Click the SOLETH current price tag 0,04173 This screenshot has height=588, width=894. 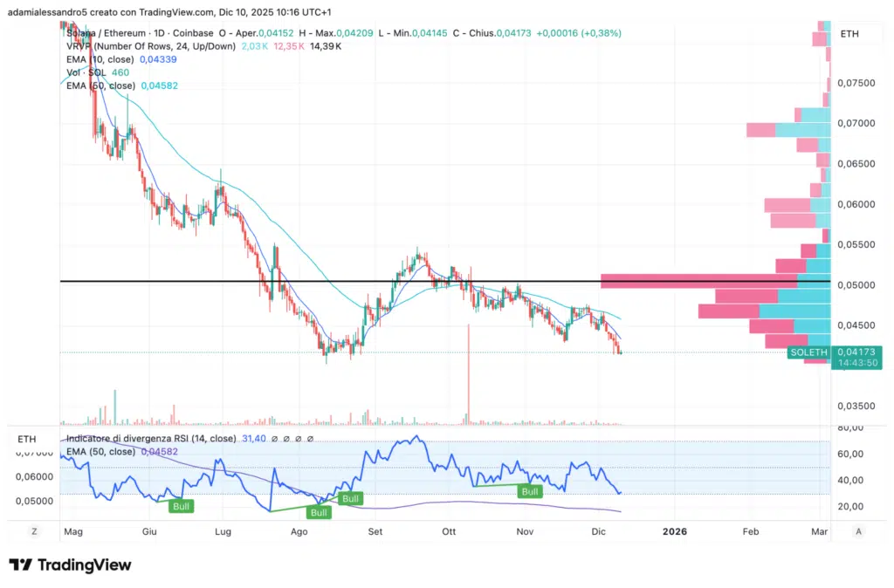tap(857, 352)
